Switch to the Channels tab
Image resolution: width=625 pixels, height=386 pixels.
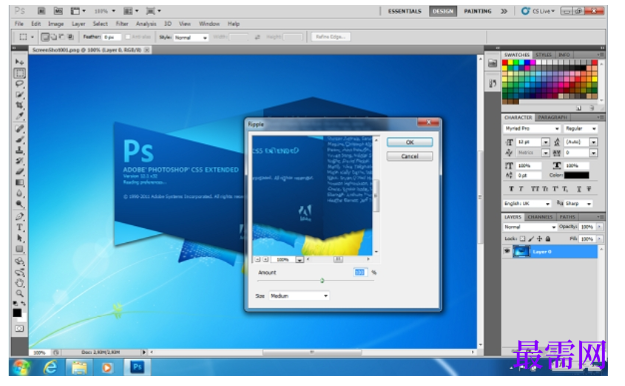point(540,217)
